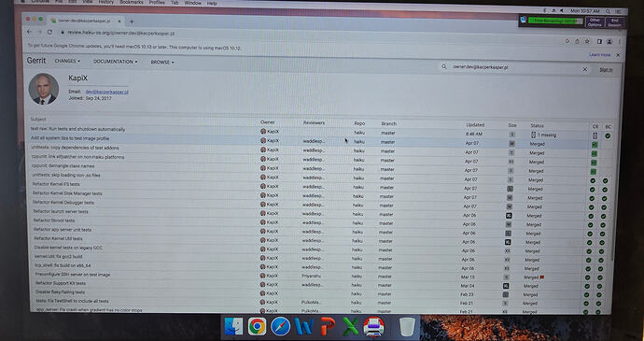Image resolution: width=644 pixels, height=341 pixels.
Task: Open the Help menu
Action: click(x=212, y=4)
